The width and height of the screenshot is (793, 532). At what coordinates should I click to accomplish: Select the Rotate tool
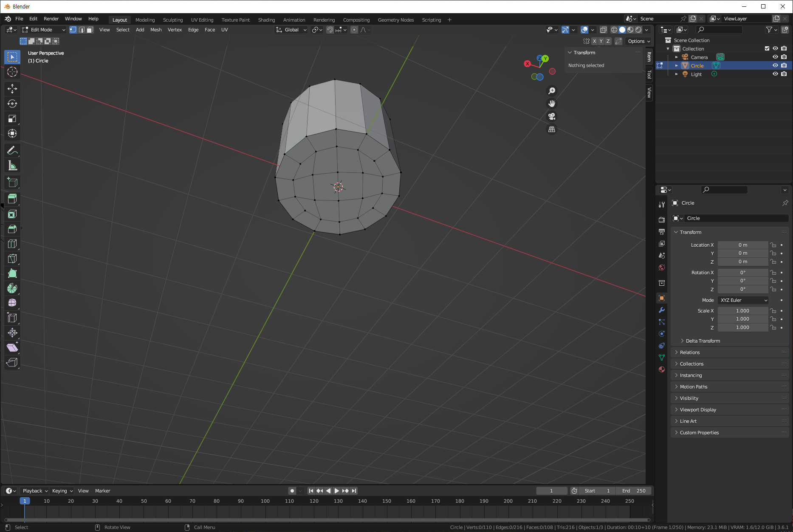pyautogui.click(x=12, y=104)
